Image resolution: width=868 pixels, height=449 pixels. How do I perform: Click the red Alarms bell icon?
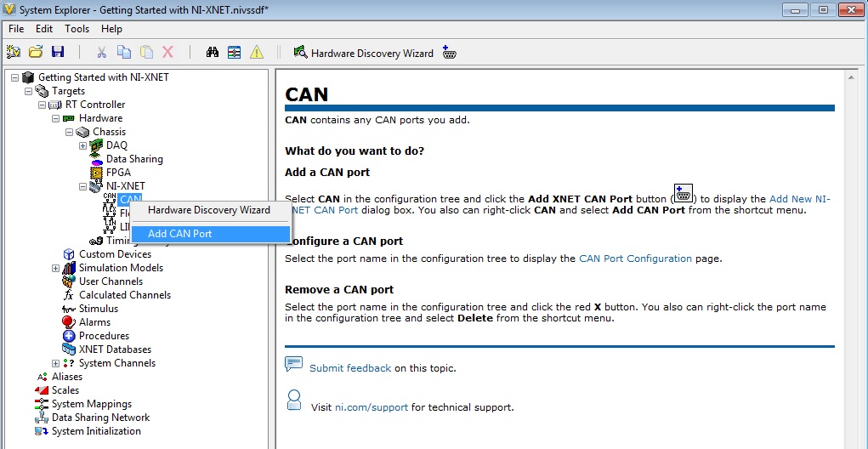(69, 322)
